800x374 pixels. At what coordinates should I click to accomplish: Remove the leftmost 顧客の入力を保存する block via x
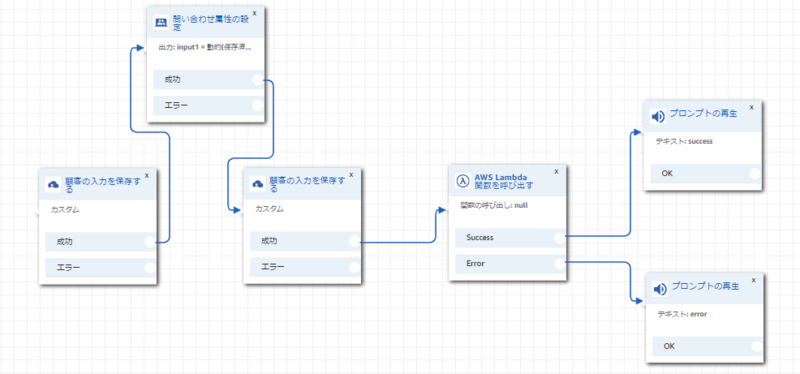[147, 175]
